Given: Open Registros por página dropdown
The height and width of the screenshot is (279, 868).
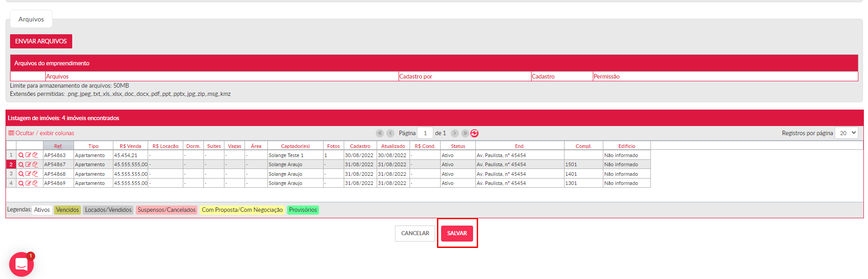Looking at the screenshot, I should click(x=846, y=133).
